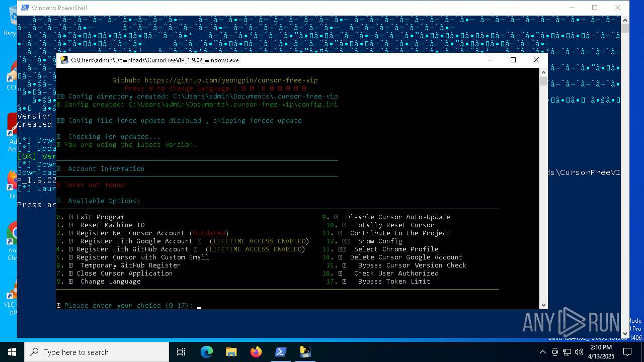The width and height of the screenshot is (644, 362).
Task: Click the PowerShell window scrollbar up arrow
Action: pyautogui.click(x=625, y=20)
